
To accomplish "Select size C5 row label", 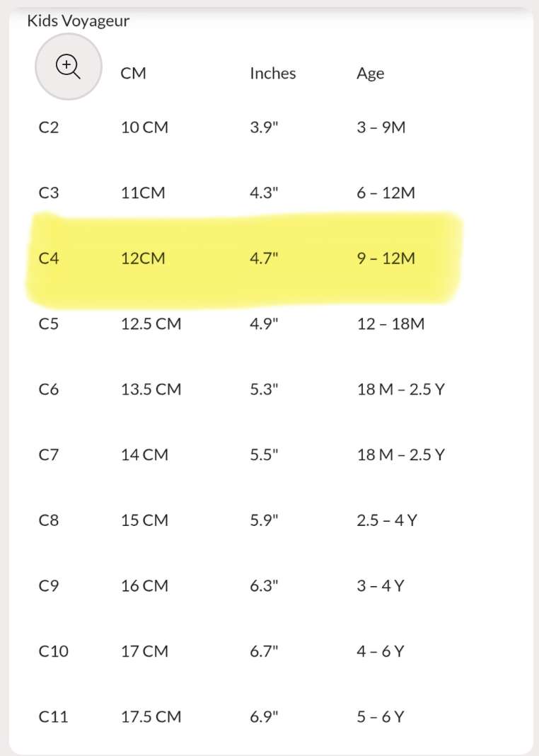I will 49,324.
